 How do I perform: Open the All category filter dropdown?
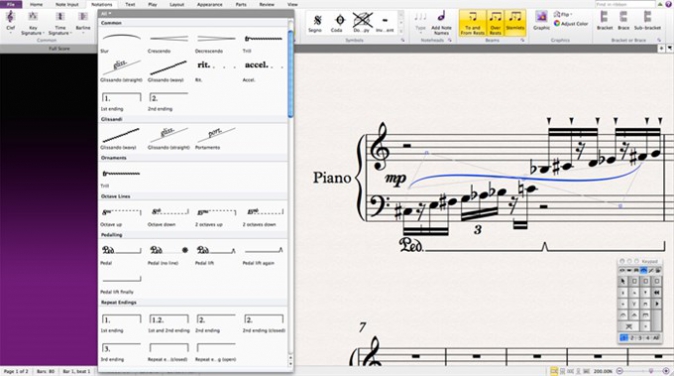106,14
